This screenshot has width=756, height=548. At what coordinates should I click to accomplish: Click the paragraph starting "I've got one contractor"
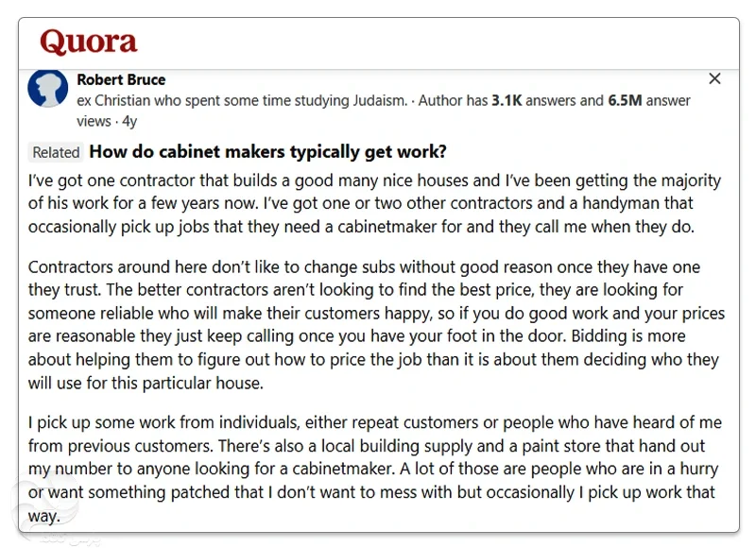pos(374,203)
